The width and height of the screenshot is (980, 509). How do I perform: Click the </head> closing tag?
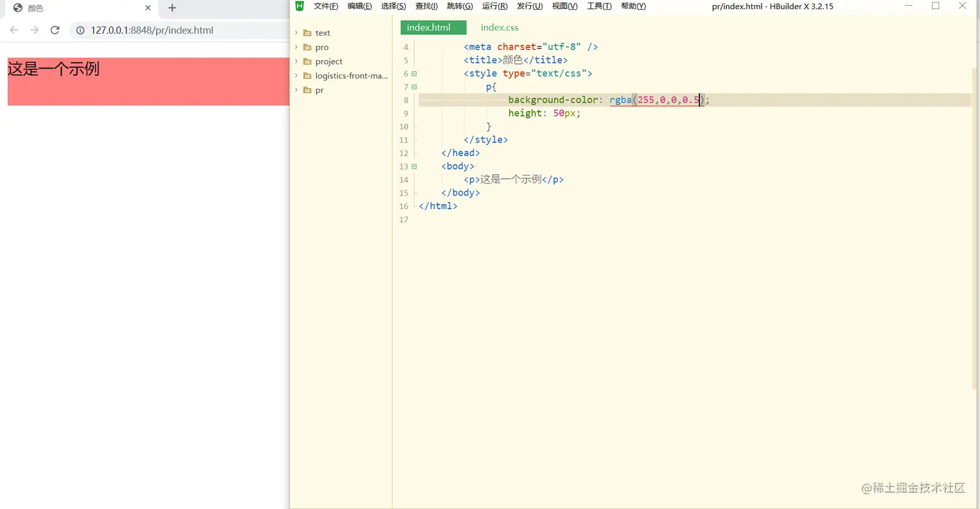[461, 153]
